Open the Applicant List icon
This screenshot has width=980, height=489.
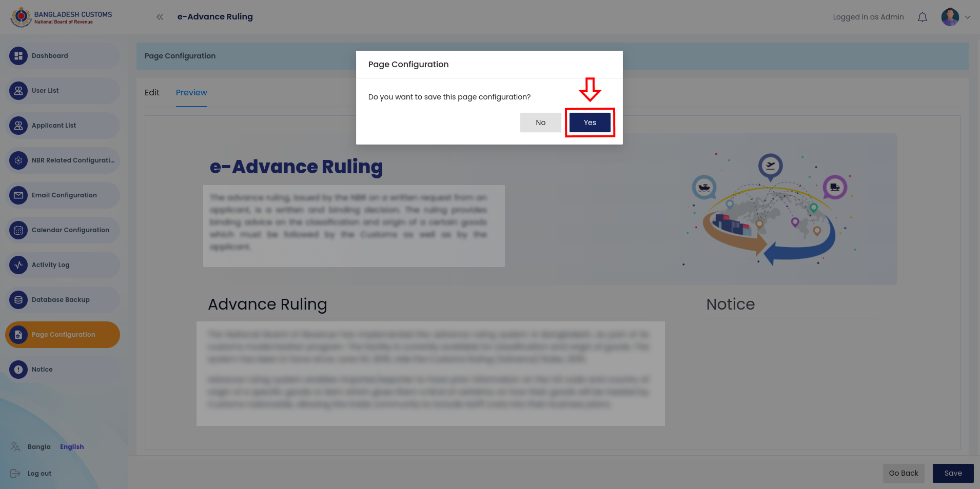(18, 126)
